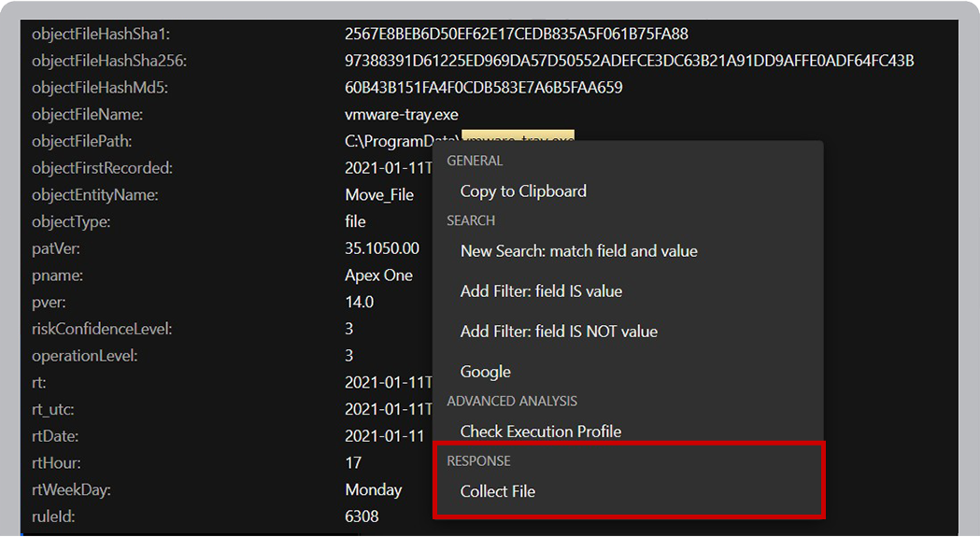The height and width of the screenshot is (537, 980).
Task: Click the patVer value 35.1050.00
Action: point(382,248)
